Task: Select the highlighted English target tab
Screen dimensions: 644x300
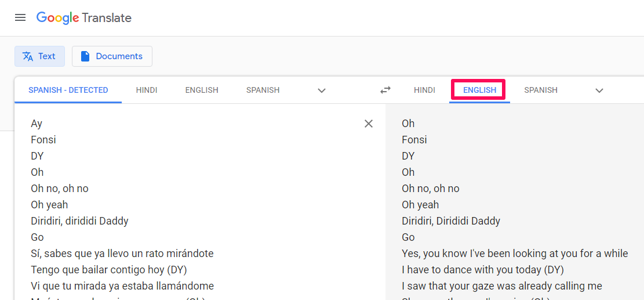Action: (479, 90)
